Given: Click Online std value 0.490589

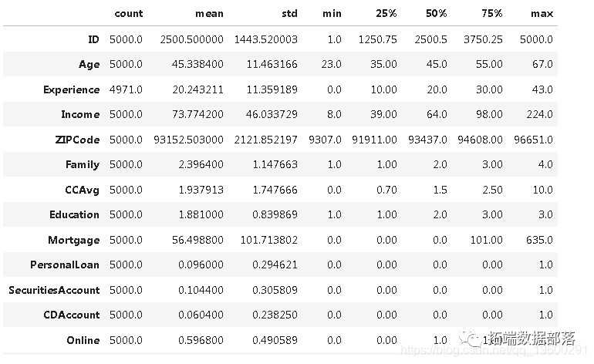Looking at the screenshot, I should point(275,340).
